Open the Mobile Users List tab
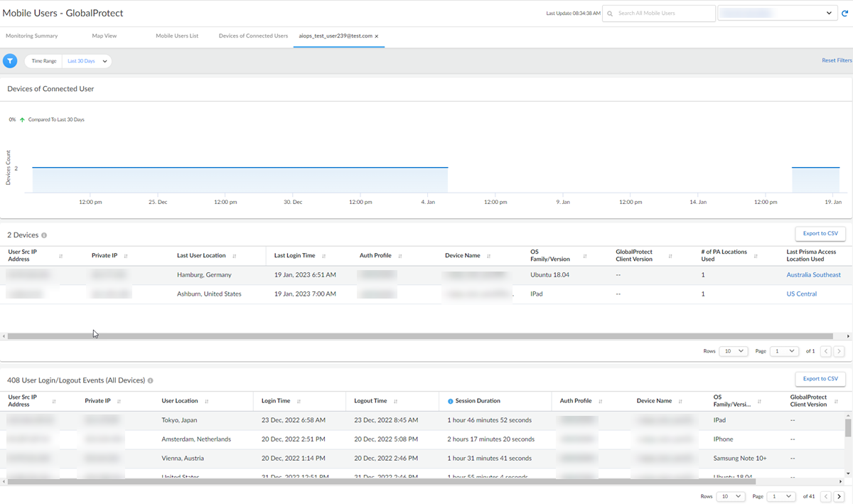853x504 pixels. pos(177,36)
